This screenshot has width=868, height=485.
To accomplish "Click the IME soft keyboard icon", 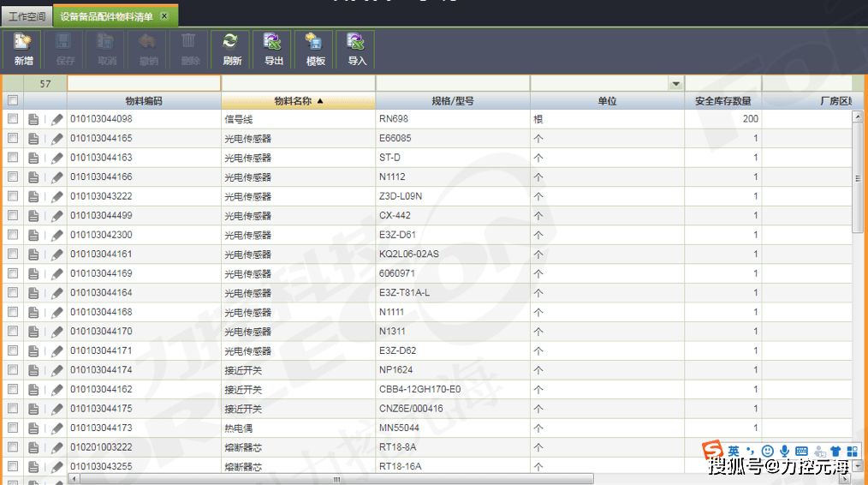I will [801, 452].
